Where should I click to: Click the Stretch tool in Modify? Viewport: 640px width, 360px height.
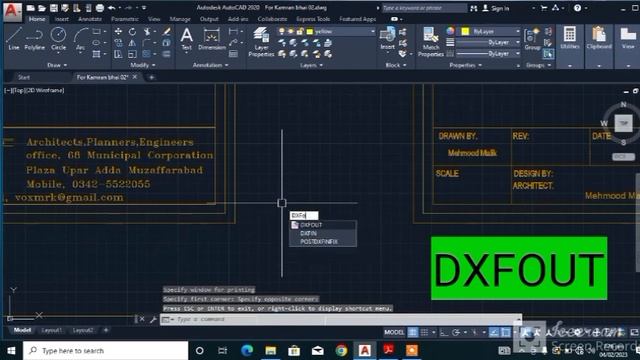point(118,54)
